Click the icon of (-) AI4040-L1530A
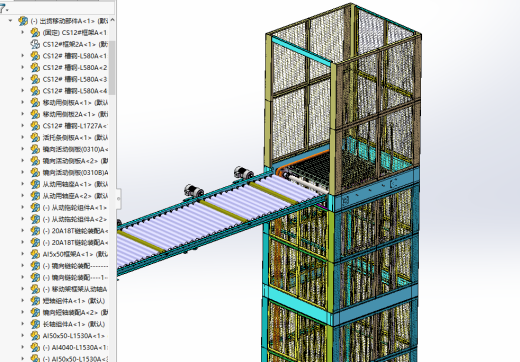The height and width of the screenshot is (362, 520). click(35, 348)
